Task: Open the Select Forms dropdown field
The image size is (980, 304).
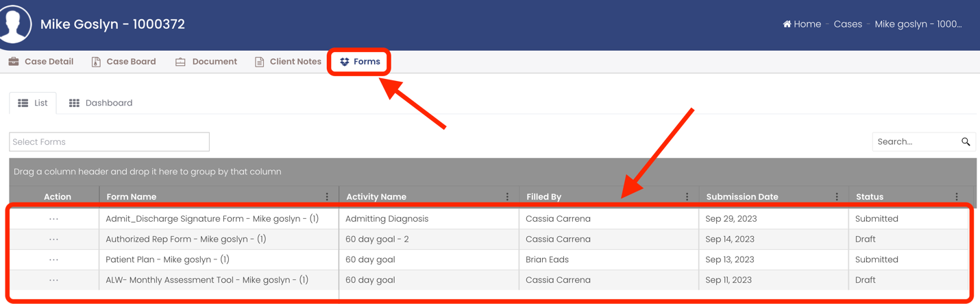Action: pyautogui.click(x=109, y=142)
